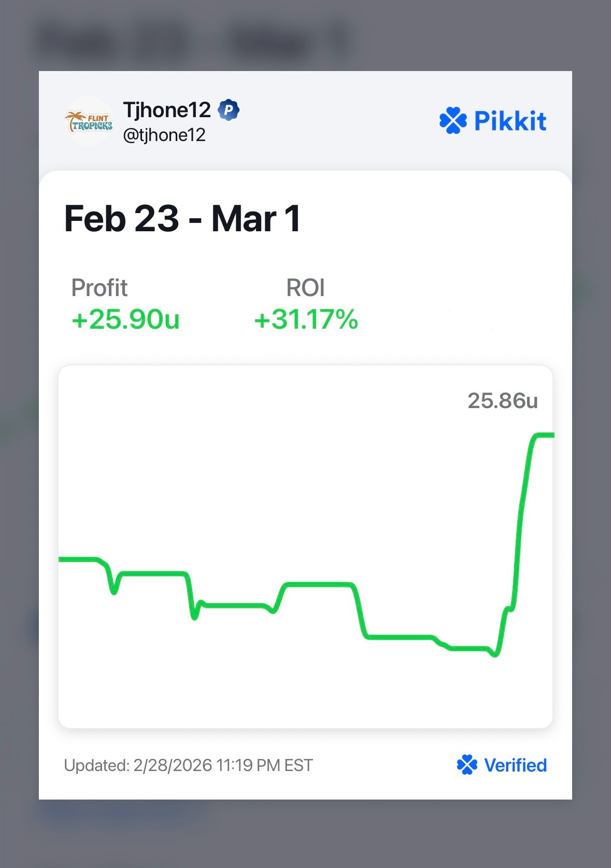Click the +25.90u profit value
The image size is (611, 868).
click(126, 319)
